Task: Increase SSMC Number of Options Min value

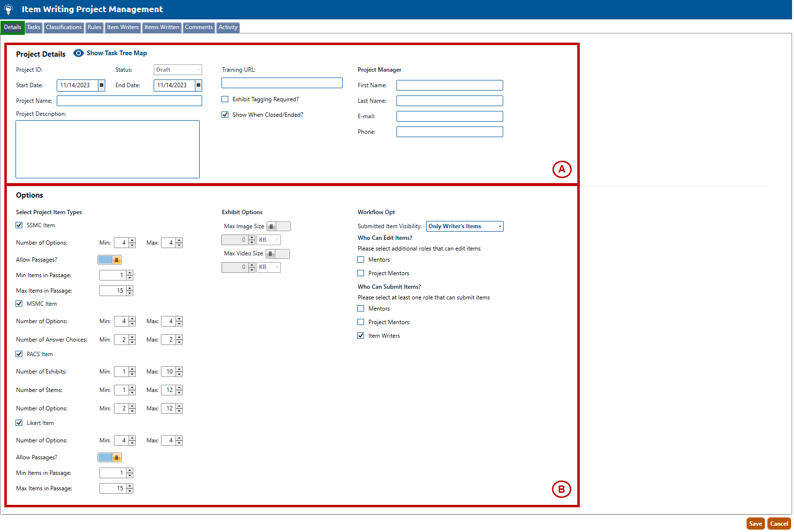Action: coord(132,240)
